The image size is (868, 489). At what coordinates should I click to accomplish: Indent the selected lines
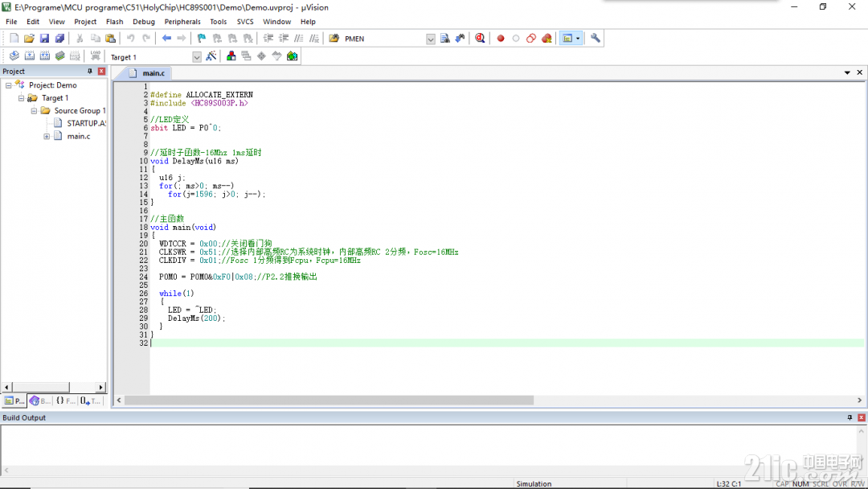[x=268, y=39]
